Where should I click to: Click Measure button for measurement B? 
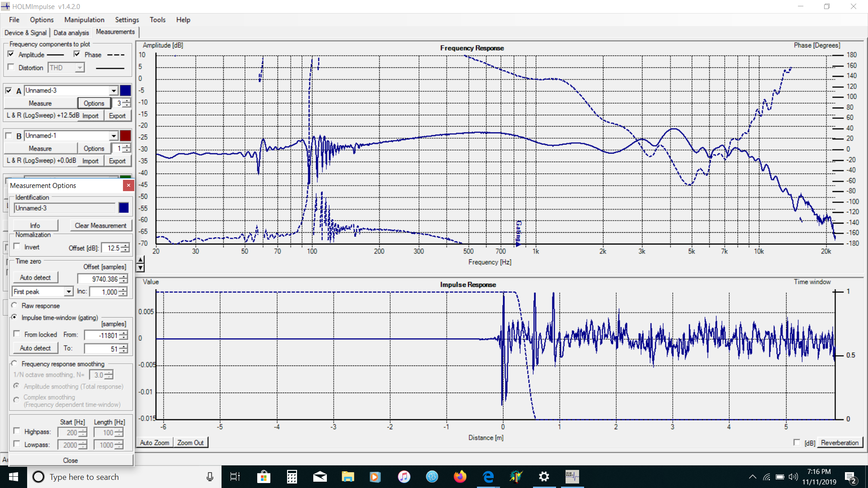point(40,149)
